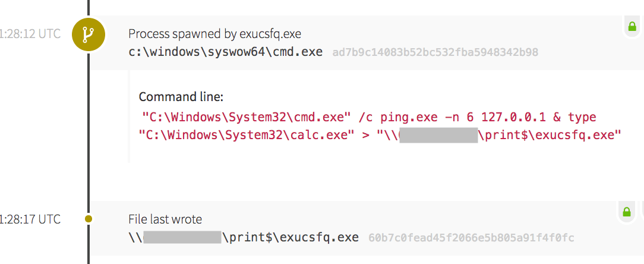Click the c:\windows\syswow64\cmd.exe process path

pos(225,52)
